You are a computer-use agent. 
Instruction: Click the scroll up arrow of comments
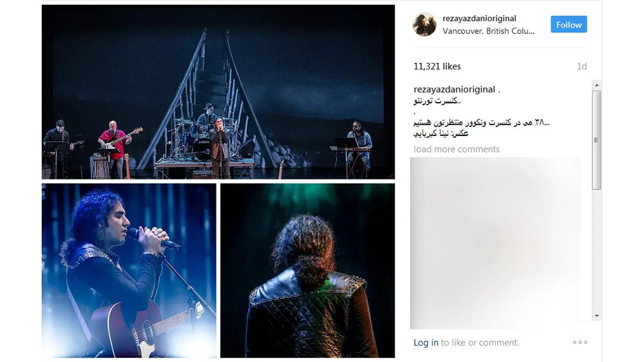point(597,84)
